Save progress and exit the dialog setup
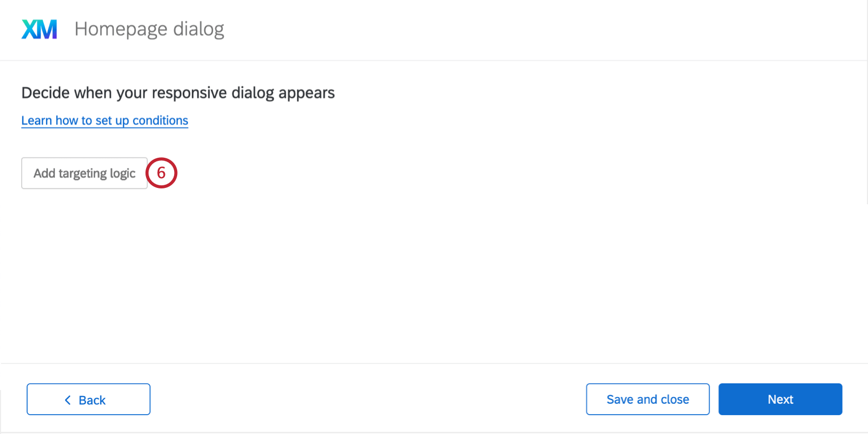868x434 pixels. 648,399
